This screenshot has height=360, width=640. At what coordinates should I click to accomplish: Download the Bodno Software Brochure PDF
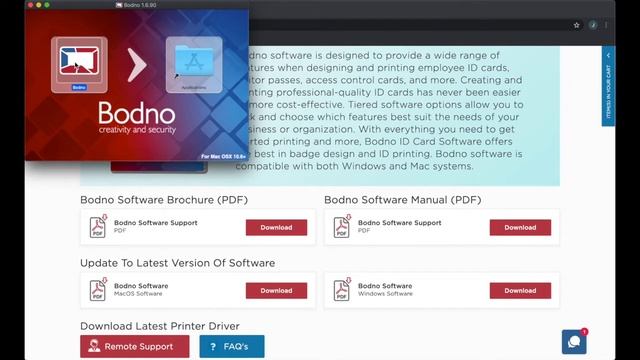click(x=276, y=227)
